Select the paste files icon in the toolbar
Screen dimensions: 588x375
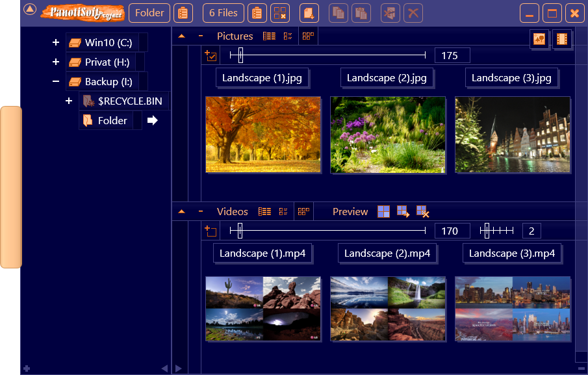361,12
